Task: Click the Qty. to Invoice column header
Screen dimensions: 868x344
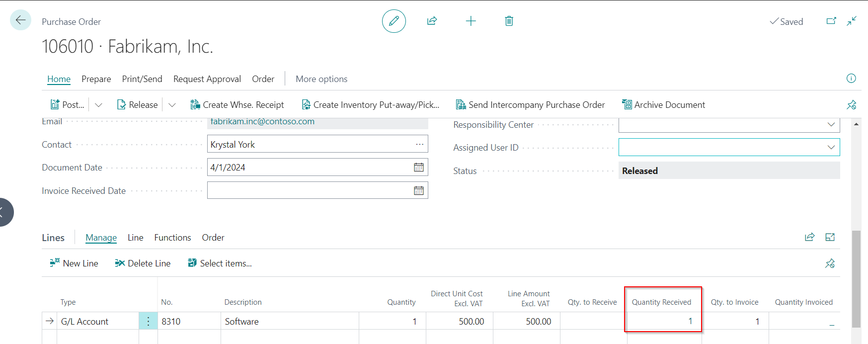Action: (734, 302)
